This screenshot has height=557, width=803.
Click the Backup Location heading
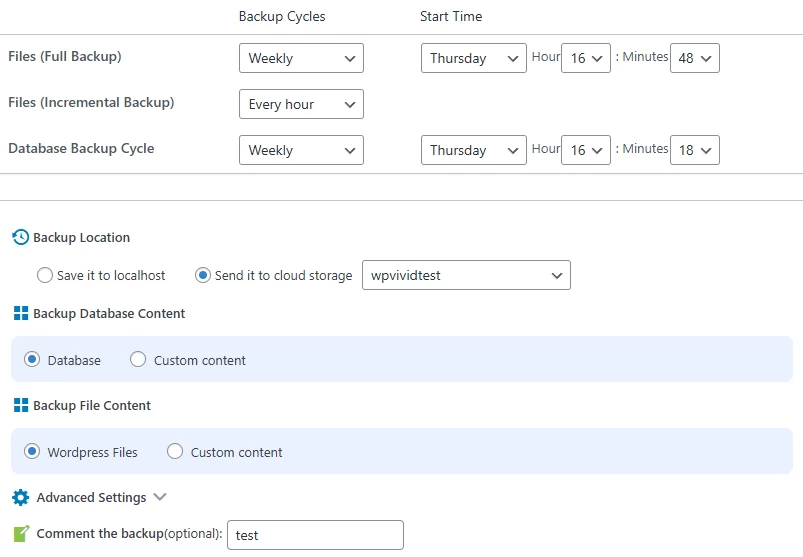click(81, 238)
